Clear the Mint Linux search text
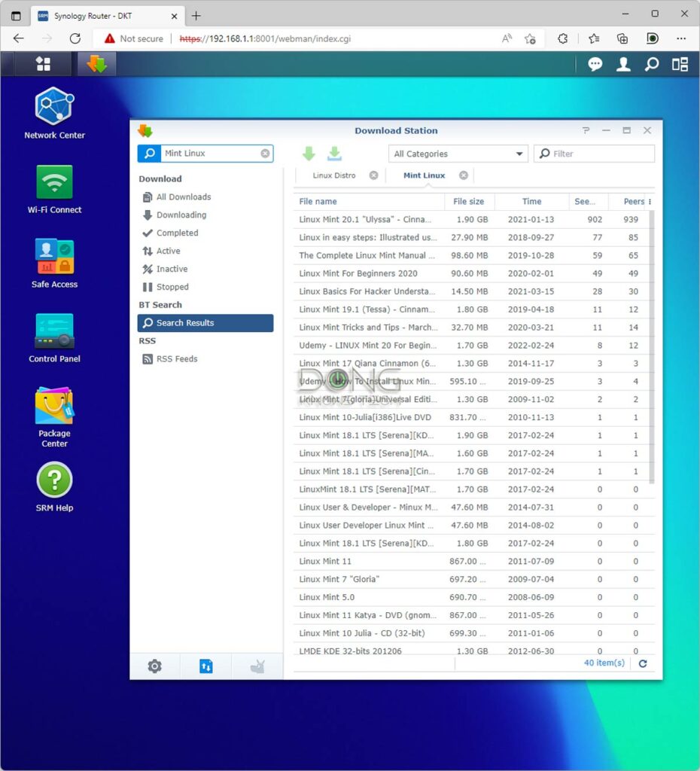 pyautogui.click(x=265, y=154)
